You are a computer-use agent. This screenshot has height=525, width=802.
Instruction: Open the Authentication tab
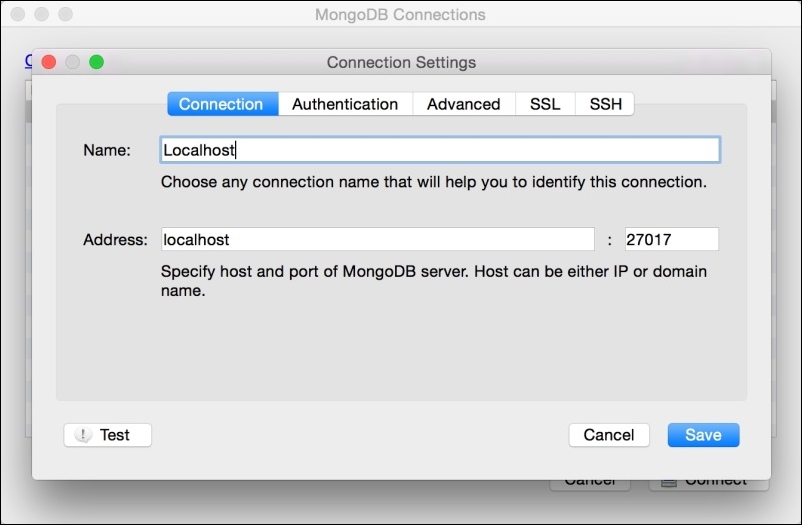pyautogui.click(x=345, y=104)
